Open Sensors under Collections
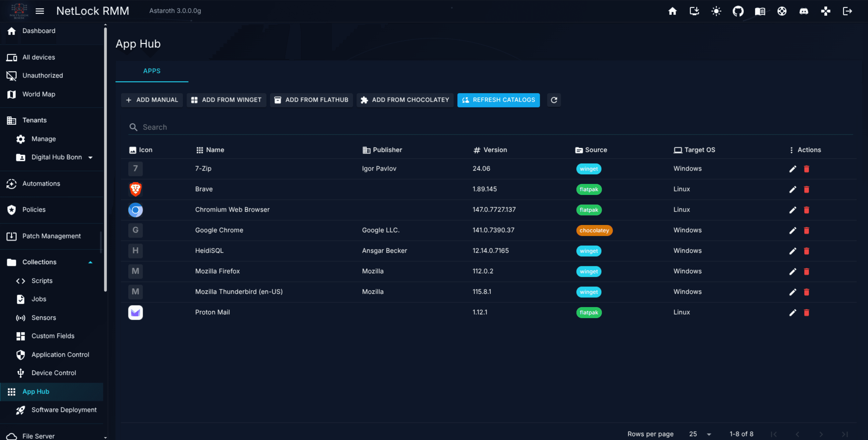Viewport: 868px width, 440px height. click(x=52, y=318)
